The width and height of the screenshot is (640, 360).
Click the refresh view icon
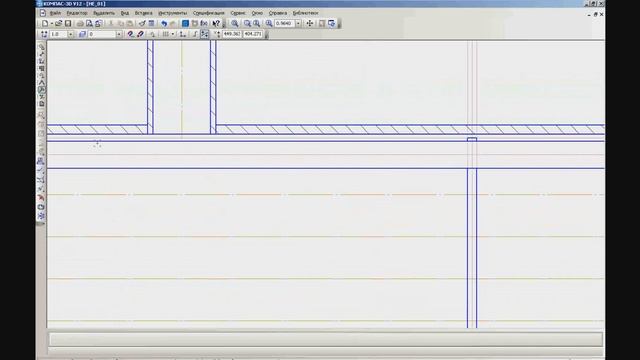coord(331,24)
